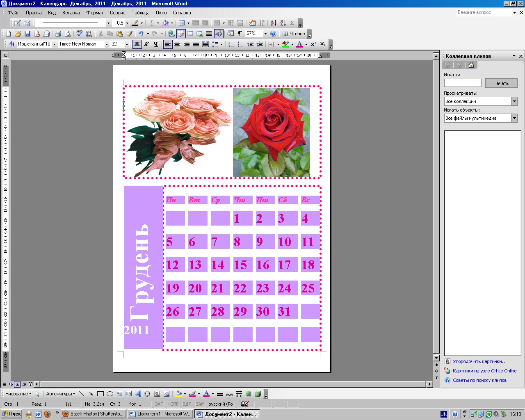The width and height of the screenshot is (525, 420).
Task: Insert WordArt from Drawing toolbar
Action: [x=138, y=394]
